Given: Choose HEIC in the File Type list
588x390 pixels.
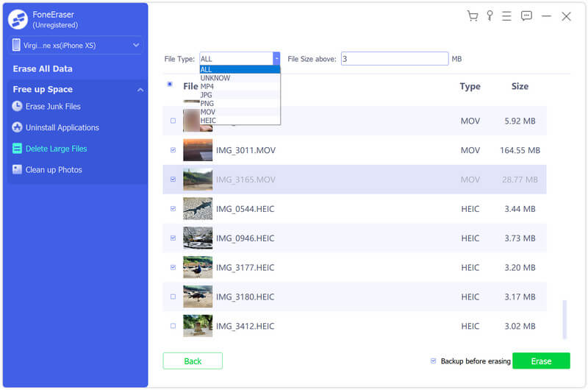Looking at the screenshot, I should [x=209, y=120].
